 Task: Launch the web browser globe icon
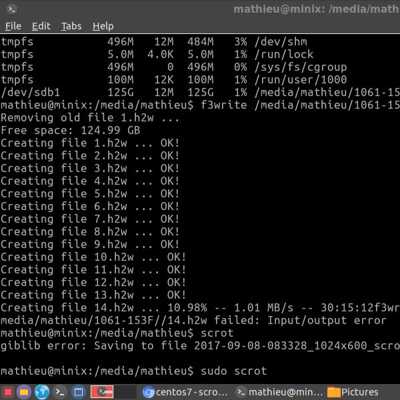click(x=42, y=392)
